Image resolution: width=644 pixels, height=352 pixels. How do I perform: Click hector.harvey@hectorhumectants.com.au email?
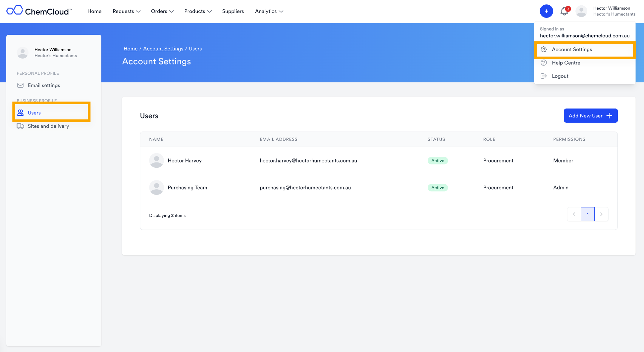(x=308, y=160)
